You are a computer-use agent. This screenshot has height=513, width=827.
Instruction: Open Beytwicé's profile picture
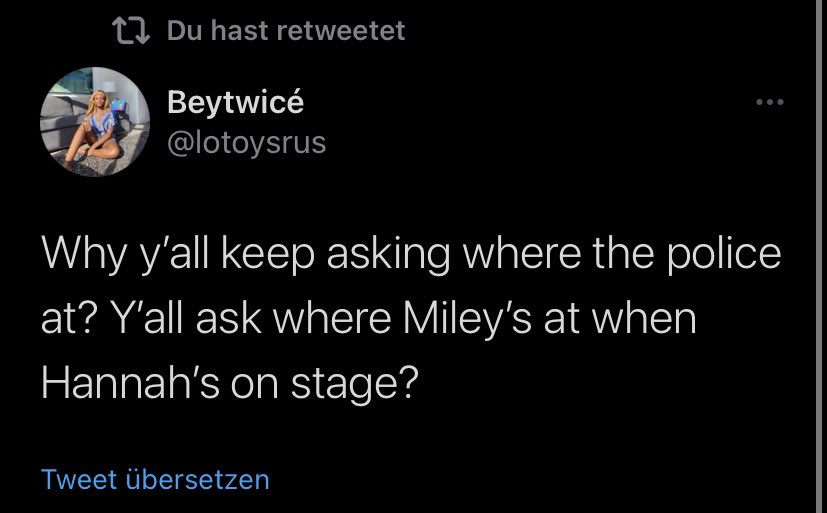pos(95,122)
